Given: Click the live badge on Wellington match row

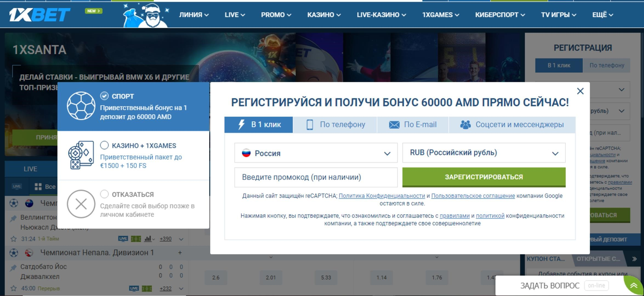Looking at the screenshot, I should (123, 239).
